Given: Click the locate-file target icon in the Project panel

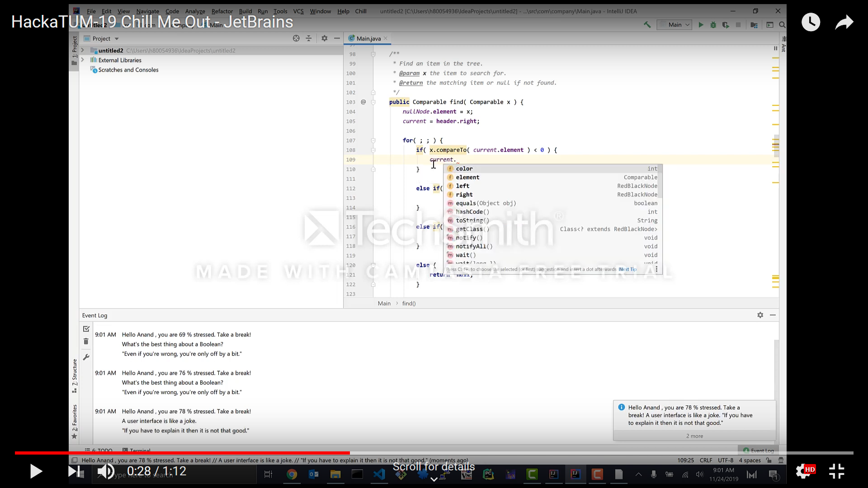Looking at the screenshot, I should tap(296, 38).
